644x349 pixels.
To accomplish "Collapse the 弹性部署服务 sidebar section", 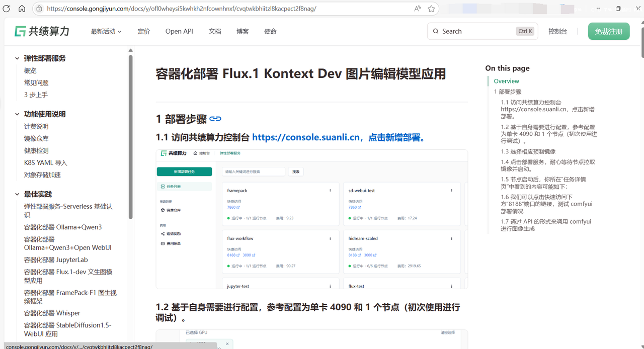I will pyautogui.click(x=17, y=58).
